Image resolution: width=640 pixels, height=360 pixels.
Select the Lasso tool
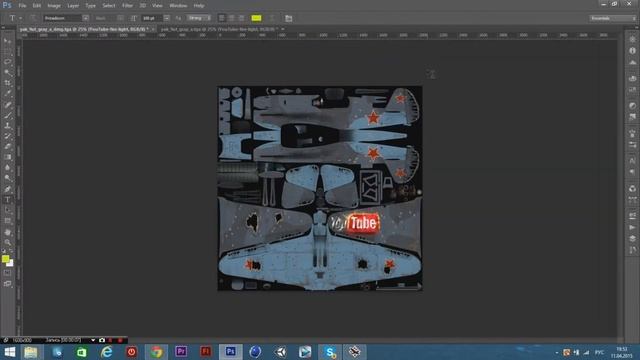(7, 62)
